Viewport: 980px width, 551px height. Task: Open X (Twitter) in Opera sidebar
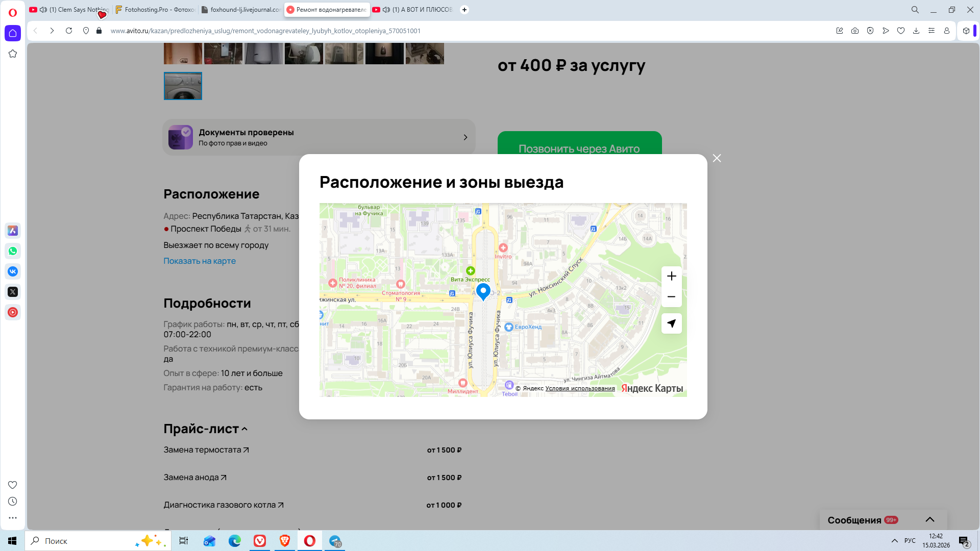coord(13,292)
